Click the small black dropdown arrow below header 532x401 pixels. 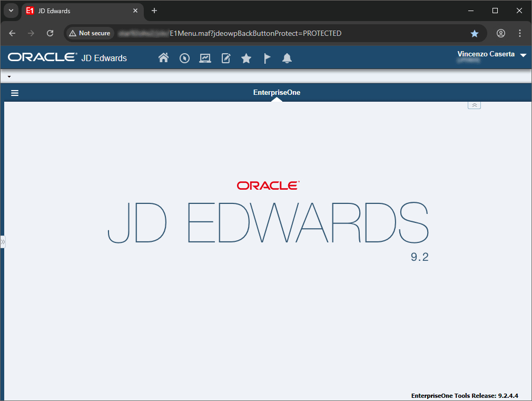(x=9, y=77)
